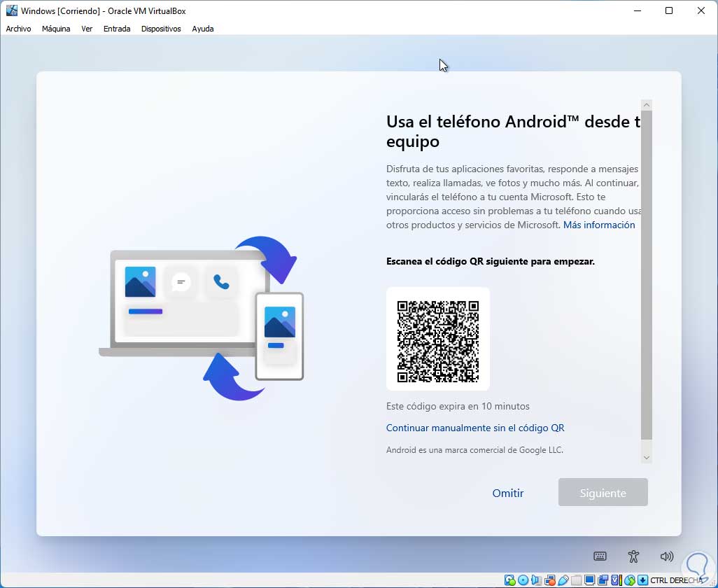Click the Omitir button

[x=508, y=493]
